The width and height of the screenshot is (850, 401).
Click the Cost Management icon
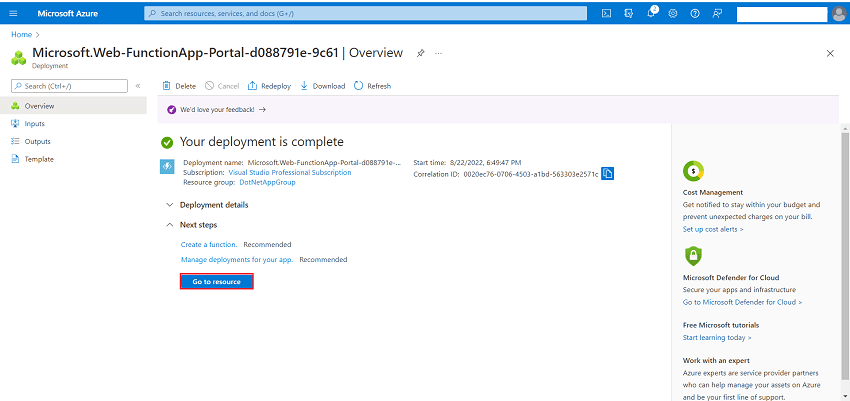(693, 171)
